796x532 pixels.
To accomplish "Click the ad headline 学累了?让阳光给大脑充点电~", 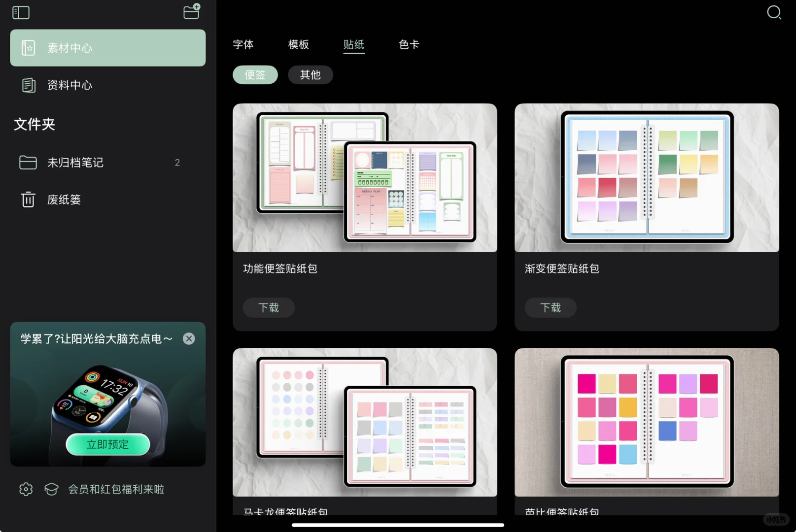I will tap(97, 339).
